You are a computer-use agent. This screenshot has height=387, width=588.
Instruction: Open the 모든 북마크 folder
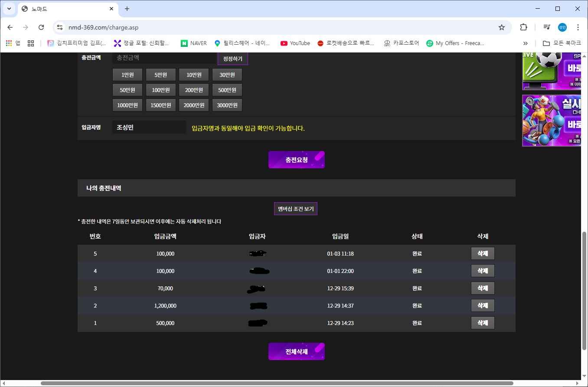pos(562,43)
